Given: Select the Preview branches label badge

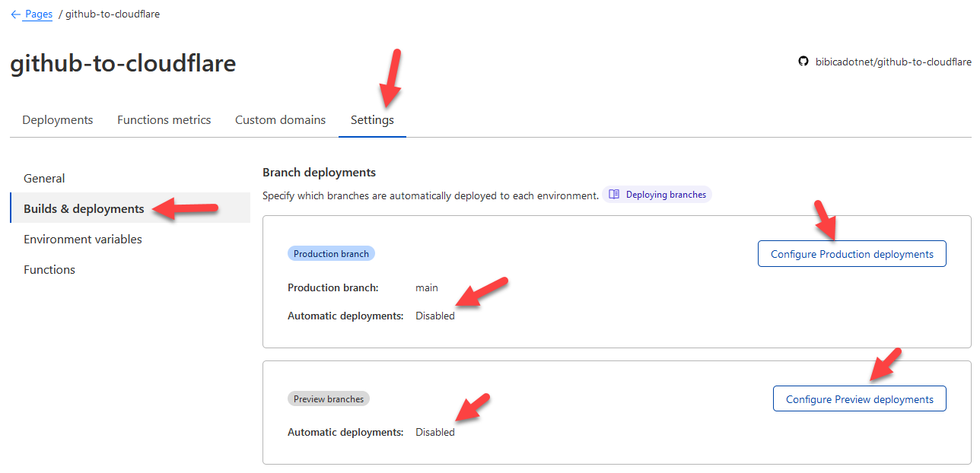Looking at the screenshot, I should (328, 398).
